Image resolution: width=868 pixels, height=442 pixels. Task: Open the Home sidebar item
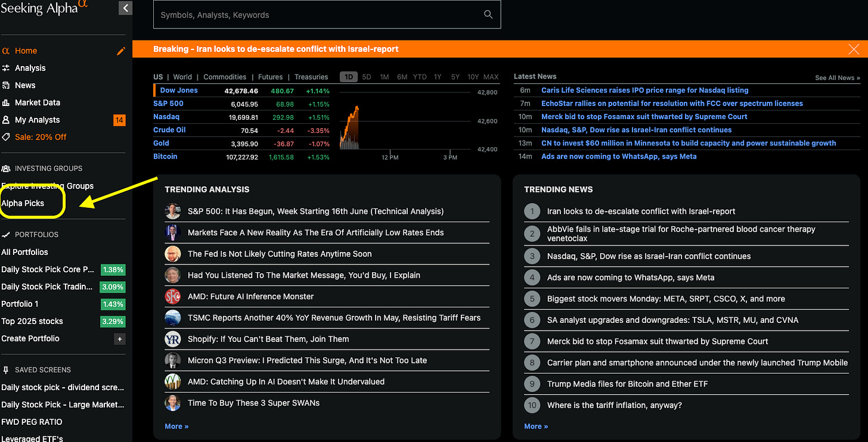click(x=26, y=51)
